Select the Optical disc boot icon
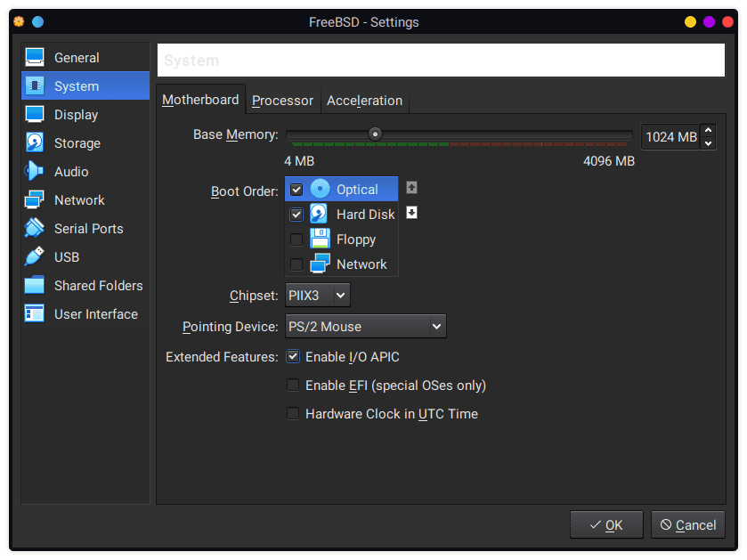Screen dimensions: 747x560 321,189
